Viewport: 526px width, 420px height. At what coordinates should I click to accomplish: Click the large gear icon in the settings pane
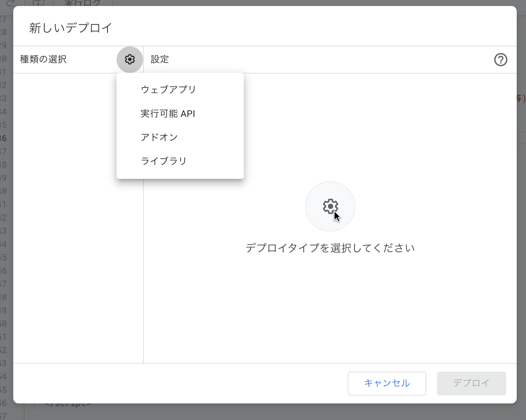tap(330, 206)
